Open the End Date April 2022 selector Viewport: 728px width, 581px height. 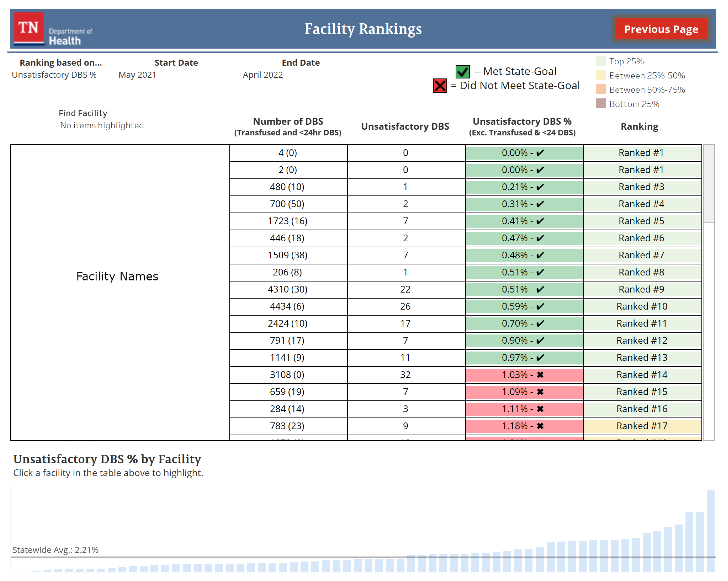click(x=263, y=75)
